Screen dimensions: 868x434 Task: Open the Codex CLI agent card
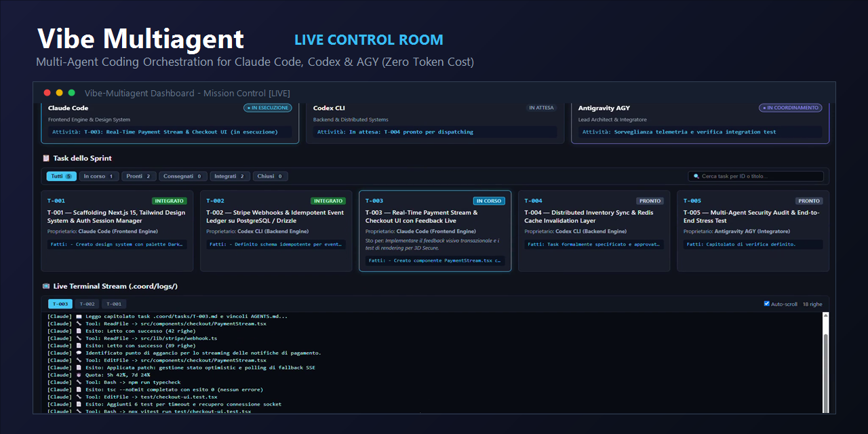coord(435,122)
